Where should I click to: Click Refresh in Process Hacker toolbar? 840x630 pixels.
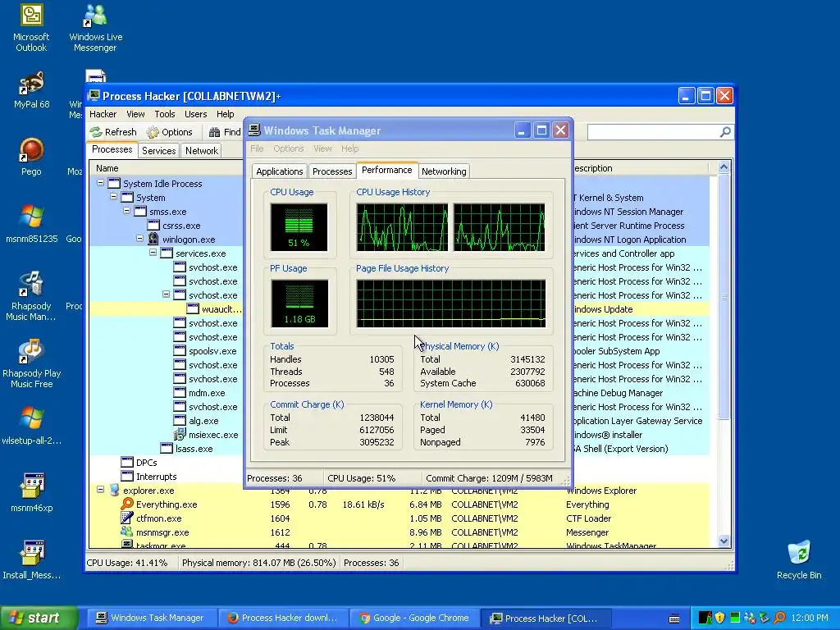tap(113, 132)
